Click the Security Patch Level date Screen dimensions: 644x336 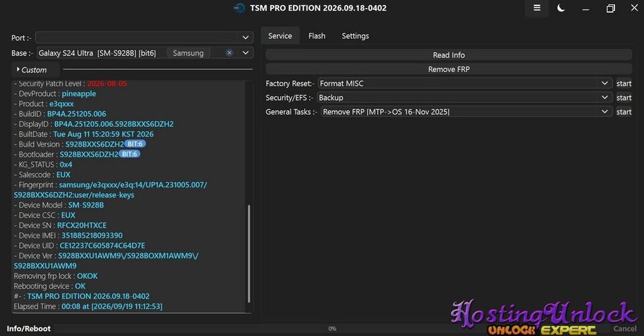pyautogui.click(x=107, y=83)
